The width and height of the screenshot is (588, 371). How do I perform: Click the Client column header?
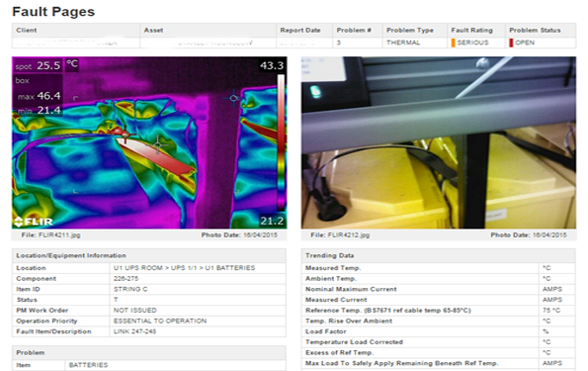pos(27,30)
